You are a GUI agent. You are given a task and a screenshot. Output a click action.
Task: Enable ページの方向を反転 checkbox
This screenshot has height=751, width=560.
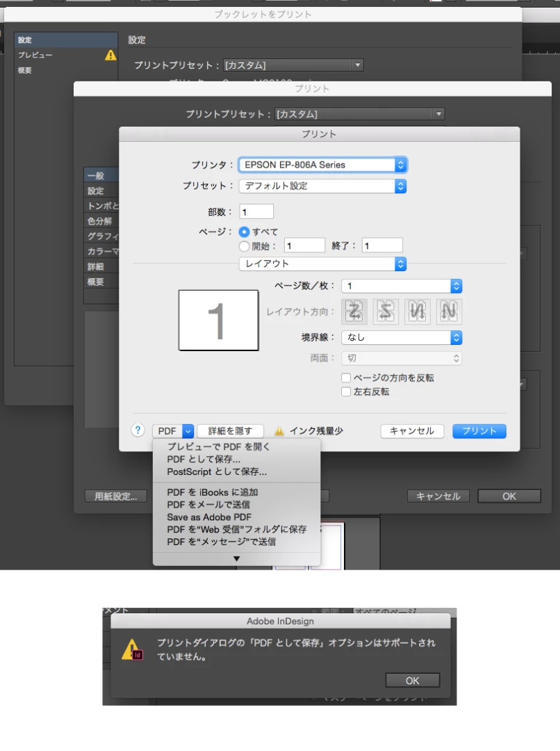coord(346,378)
